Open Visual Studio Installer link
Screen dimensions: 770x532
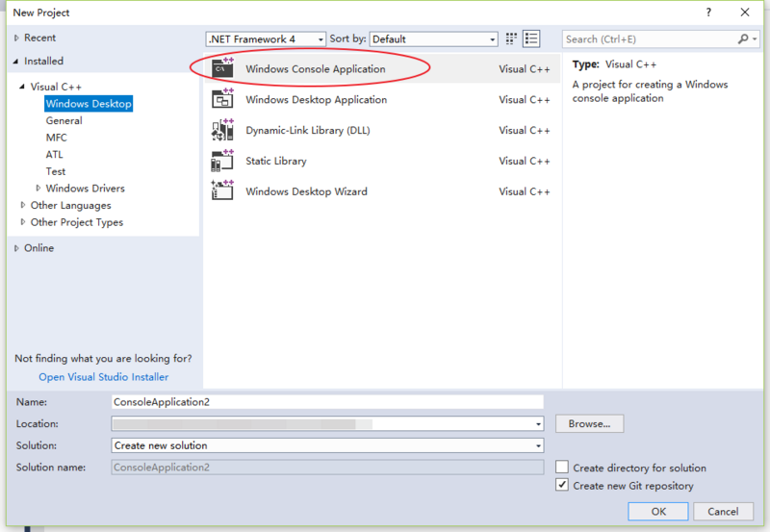[x=104, y=377]
